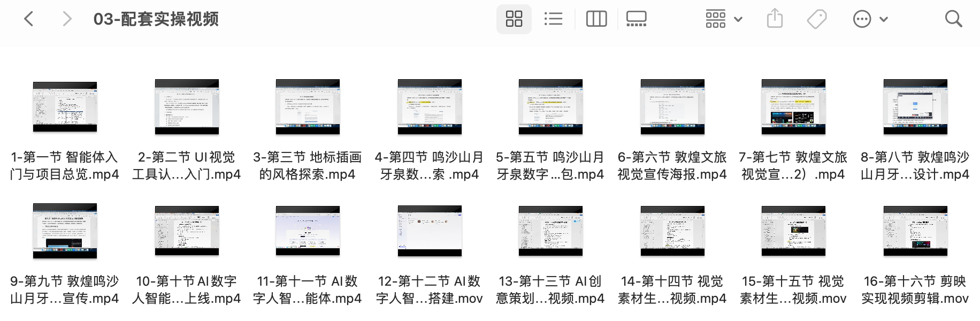Open the Group By dropdown
The width and height of the screenshot is (980, 321).
pos(723,19)
